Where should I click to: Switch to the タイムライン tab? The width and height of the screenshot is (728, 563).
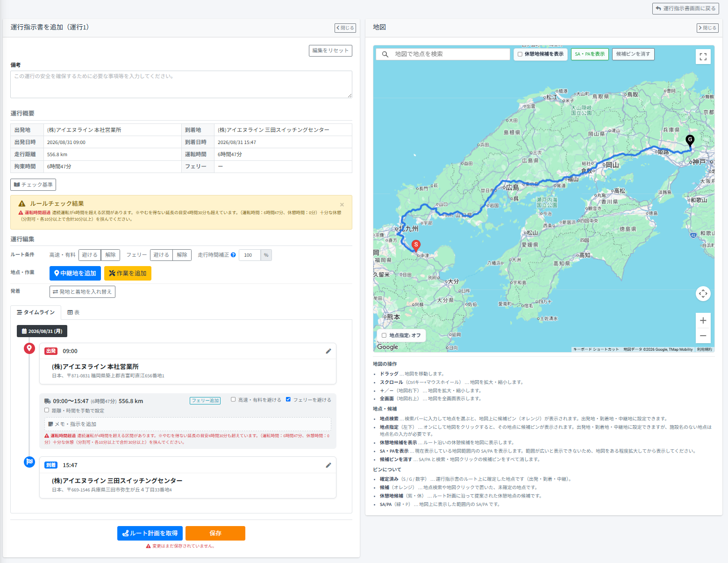pyautogui.click(x=36, y=312)
